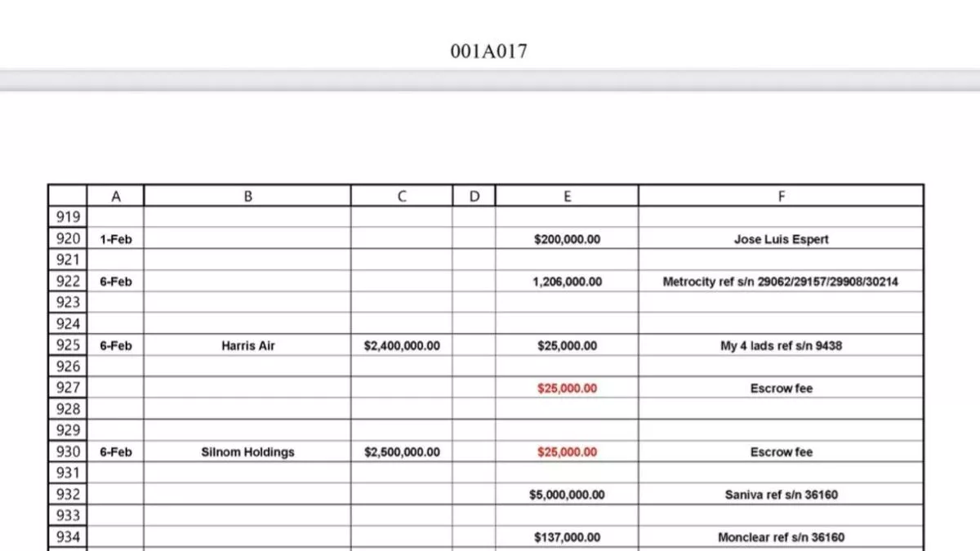The image size is (980, 551).
Task: Select row header 927
Action: tap(68, 388)
